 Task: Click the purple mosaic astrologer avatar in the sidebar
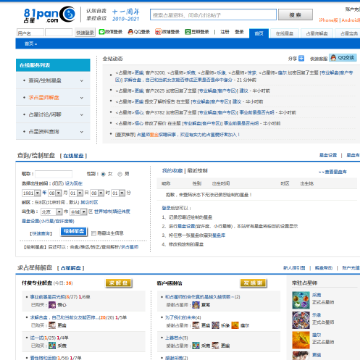pos(301,320)
